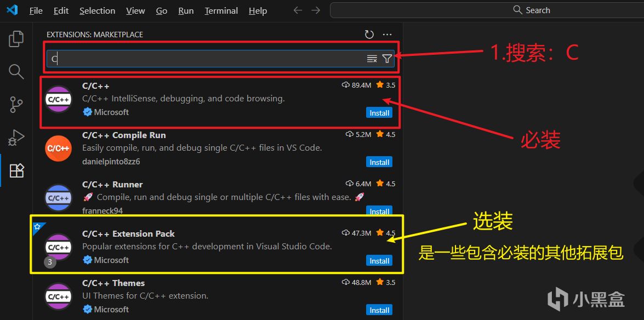Image resolution: width=644 pixels, height=320 pixels.
Task: Click the C/C++ Compile Run orange logo
Action: [58, 148]
